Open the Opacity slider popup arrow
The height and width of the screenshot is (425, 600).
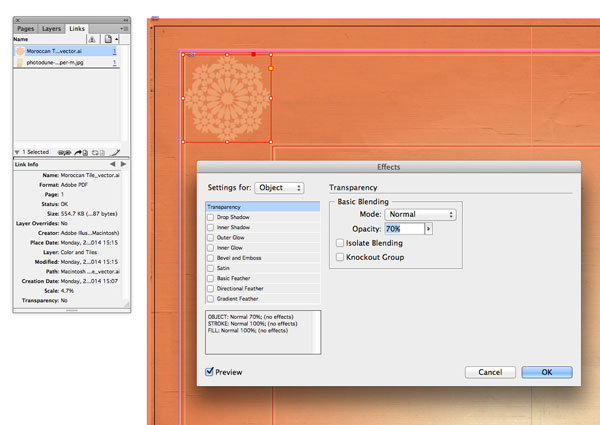(x=429, y=229)
